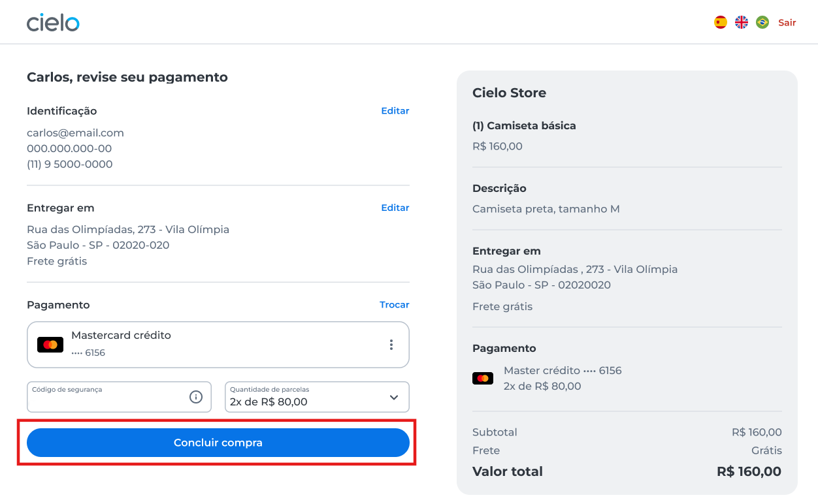Viewport: 818px width, 504px height.
Task: Click Trocar to change payment method
Action: click(395, 305)
